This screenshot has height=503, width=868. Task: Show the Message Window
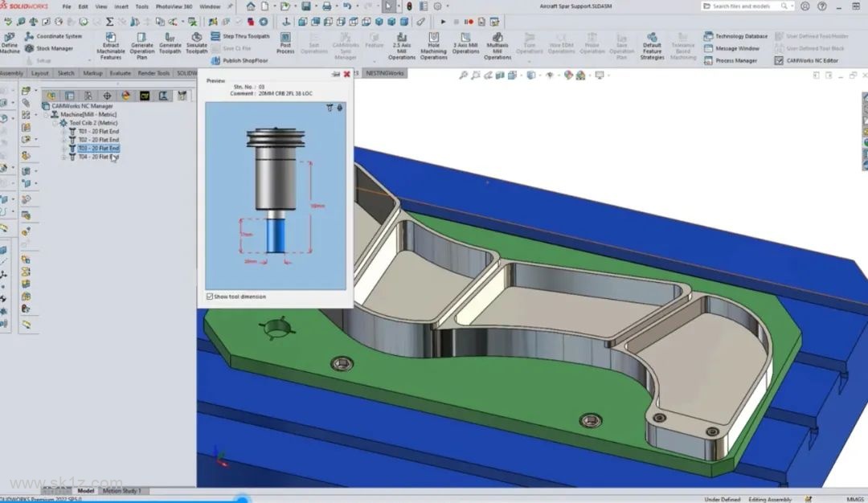732,48
